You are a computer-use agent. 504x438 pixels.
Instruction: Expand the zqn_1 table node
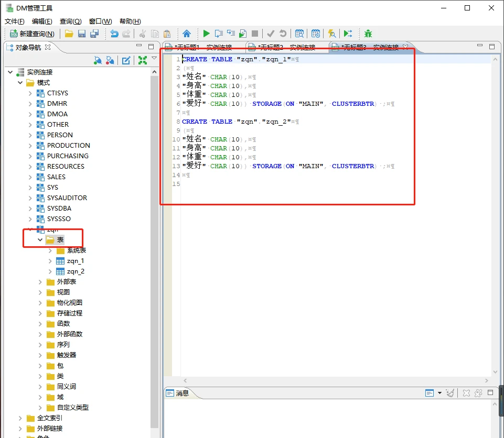pyautogui.click(x=50, y=261)
